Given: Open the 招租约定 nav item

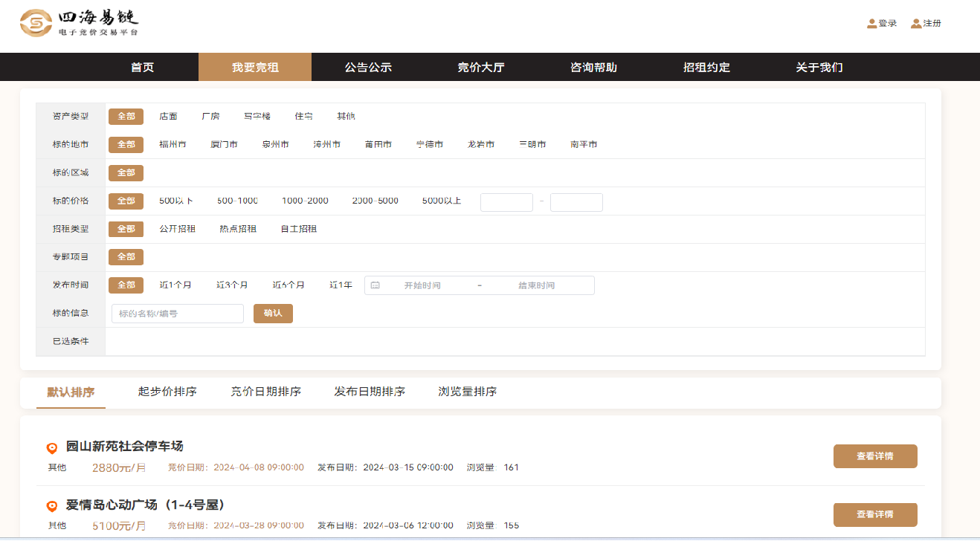Looking at the screenshot, I should click(x=706, y=67).
